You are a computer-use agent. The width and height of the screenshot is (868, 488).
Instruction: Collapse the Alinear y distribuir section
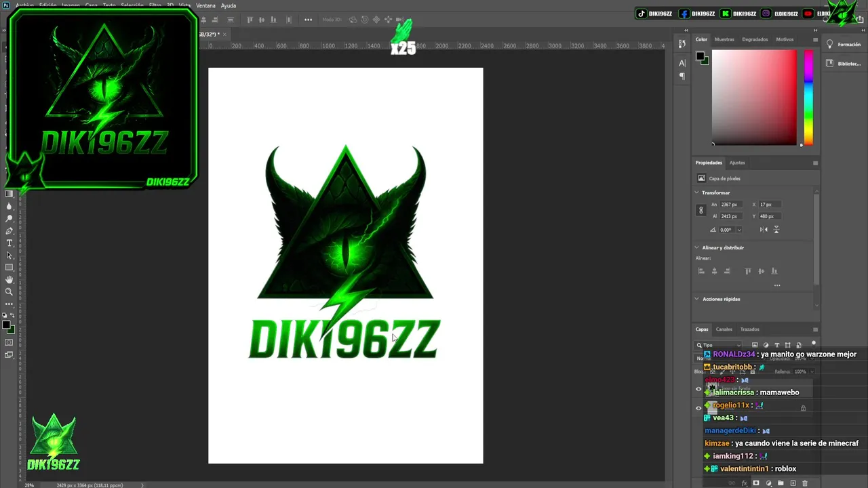click(x=696, y=247)
